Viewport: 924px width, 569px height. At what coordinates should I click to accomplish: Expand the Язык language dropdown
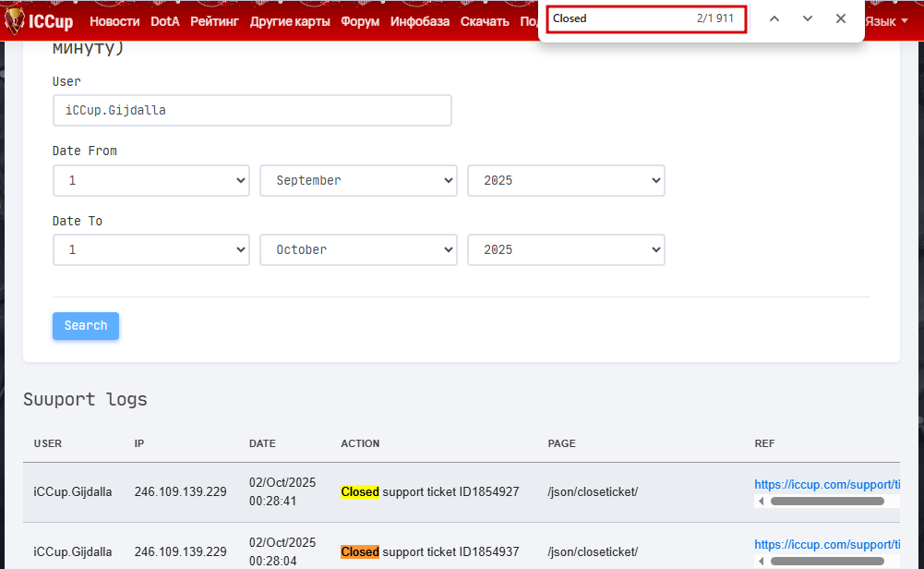click(x=887, y=21)
